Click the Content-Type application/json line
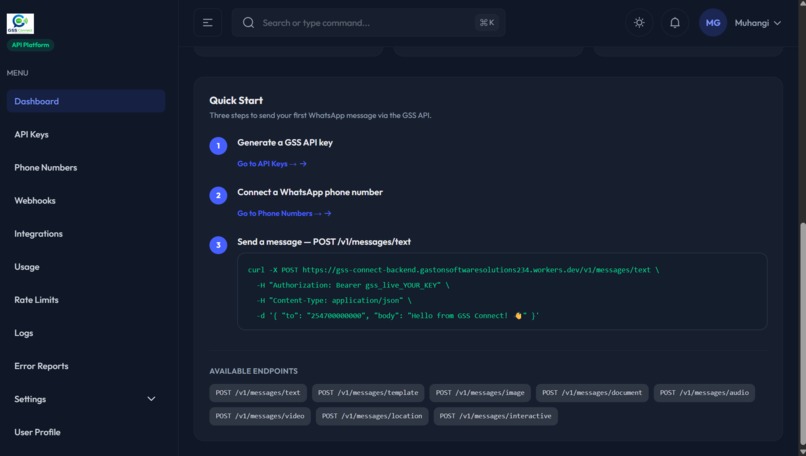This screenshot has width=806, height=456. click(x=334, y=300)
